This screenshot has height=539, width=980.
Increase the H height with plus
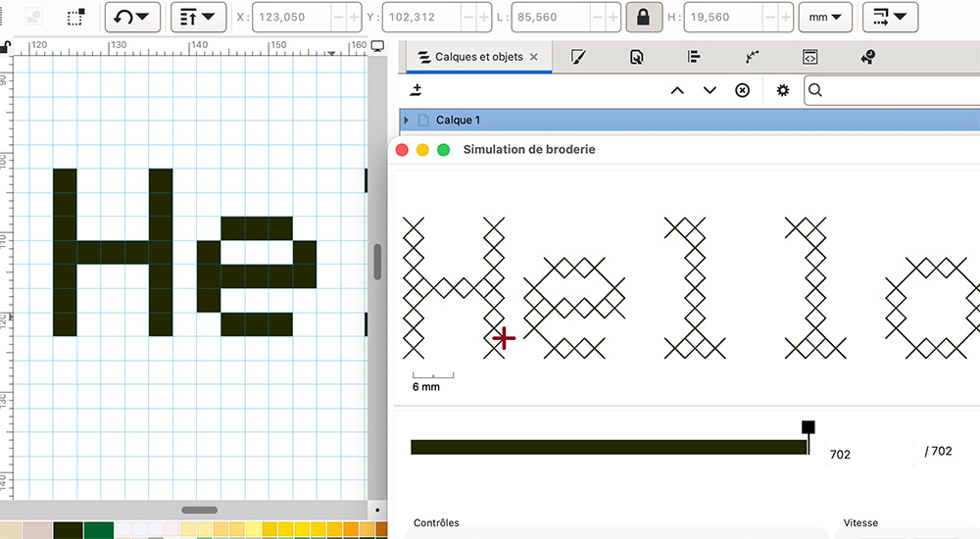[x=786, y=17]
